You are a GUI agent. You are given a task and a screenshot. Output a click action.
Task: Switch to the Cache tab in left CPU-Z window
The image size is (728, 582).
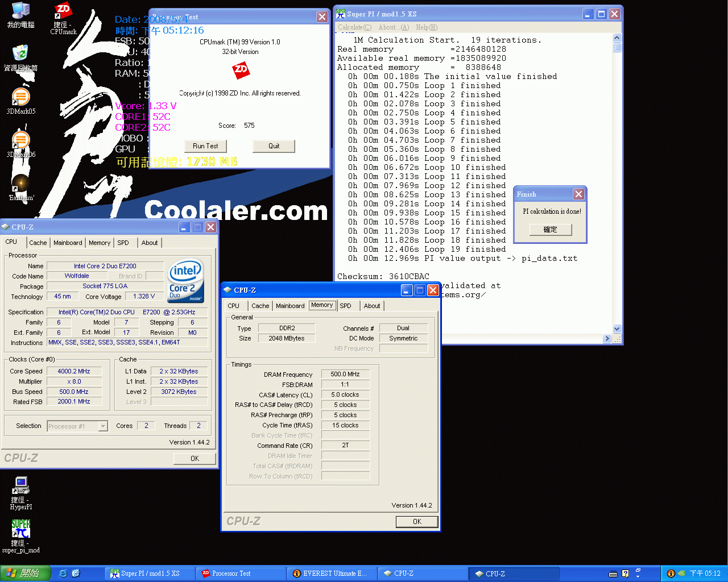tap(38, 243)
